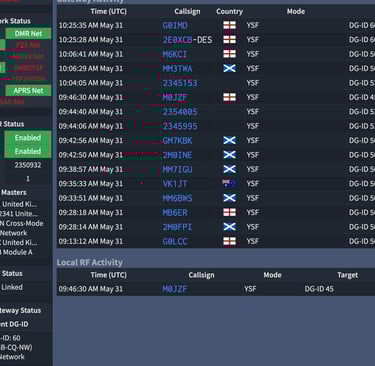The height and width of the screenshot is (366, 375).
Task: Toggle the DMR Net status indicator
Action: [28, 33]
